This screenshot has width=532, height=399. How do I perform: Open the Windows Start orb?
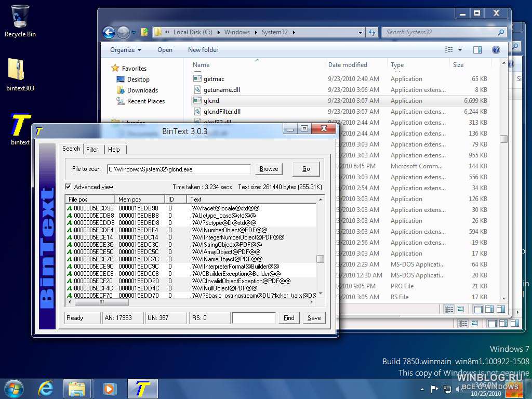[14, 389]
